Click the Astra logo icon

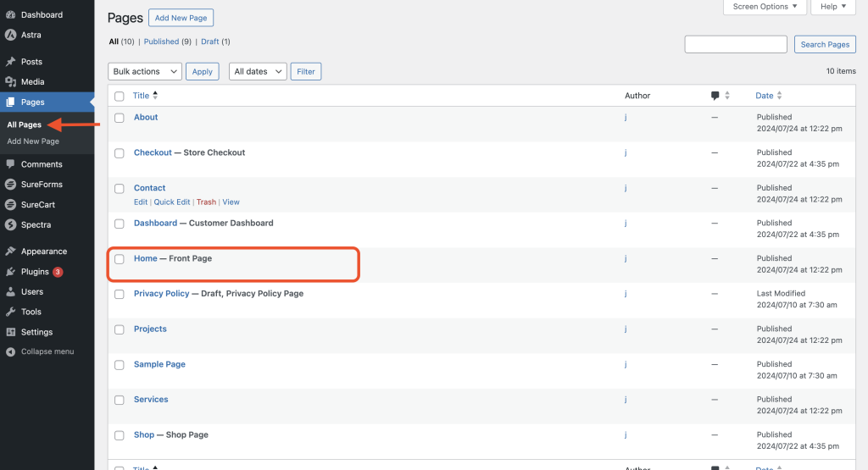click(10, 35)
